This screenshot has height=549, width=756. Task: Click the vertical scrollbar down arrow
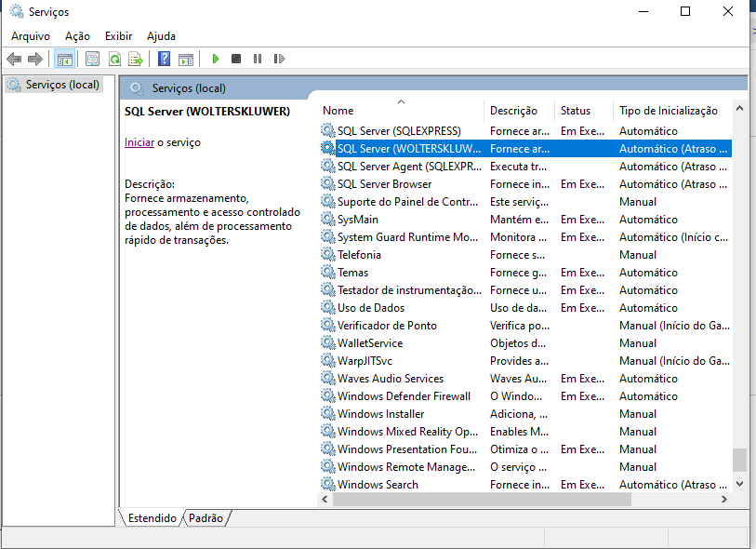(739, 483)
